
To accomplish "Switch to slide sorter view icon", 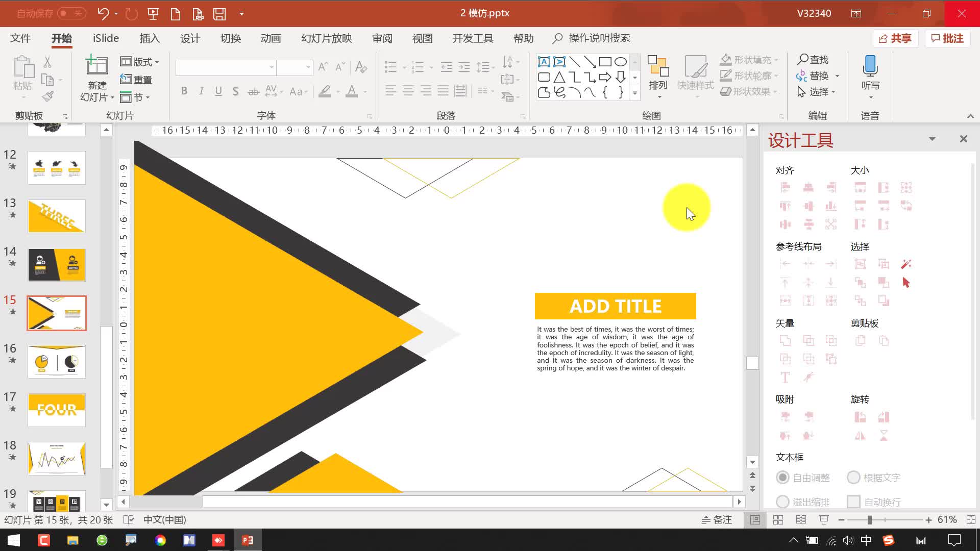I will (x=778, y=520).
